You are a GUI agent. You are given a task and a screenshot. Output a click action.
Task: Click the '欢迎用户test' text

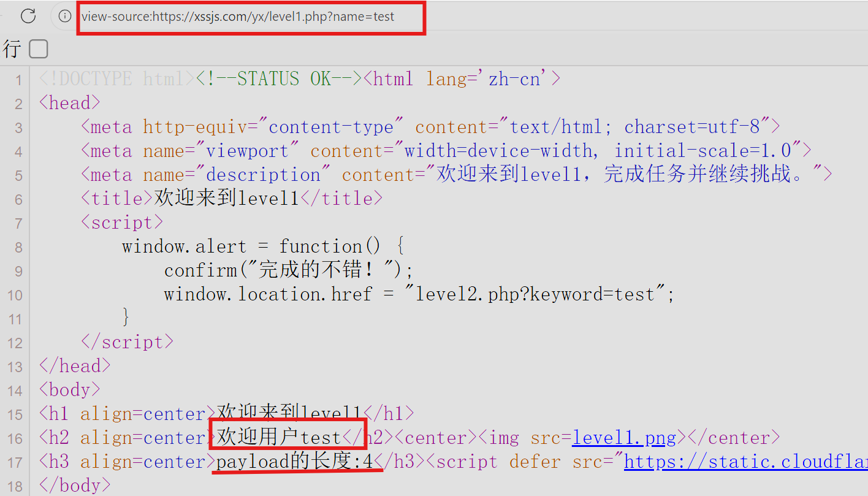pyautogui.click(x=280, y=438)
